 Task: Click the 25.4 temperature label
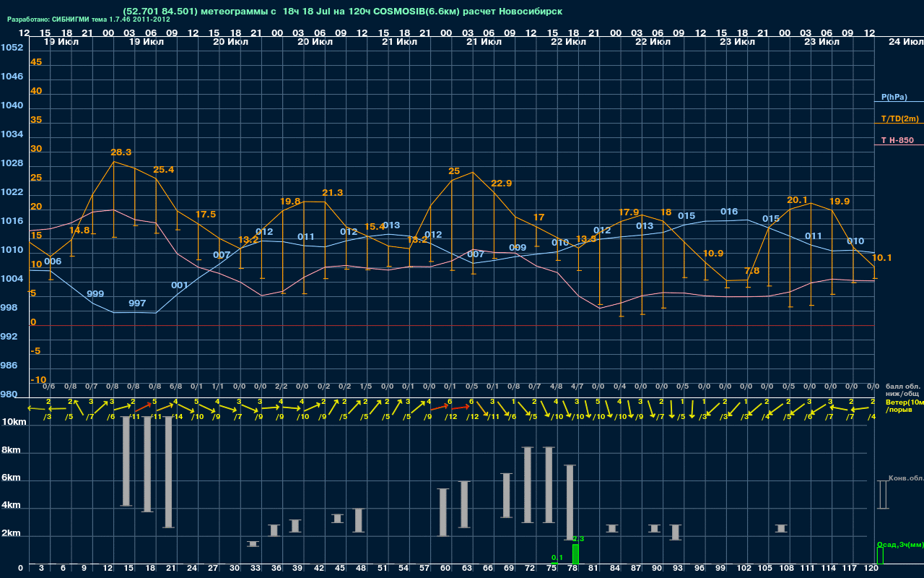164,170
